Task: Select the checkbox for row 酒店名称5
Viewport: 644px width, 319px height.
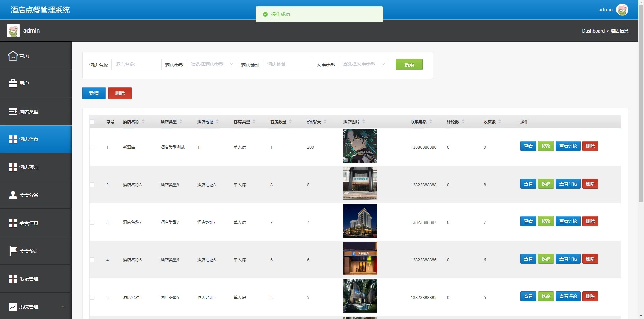Action: 92,297
